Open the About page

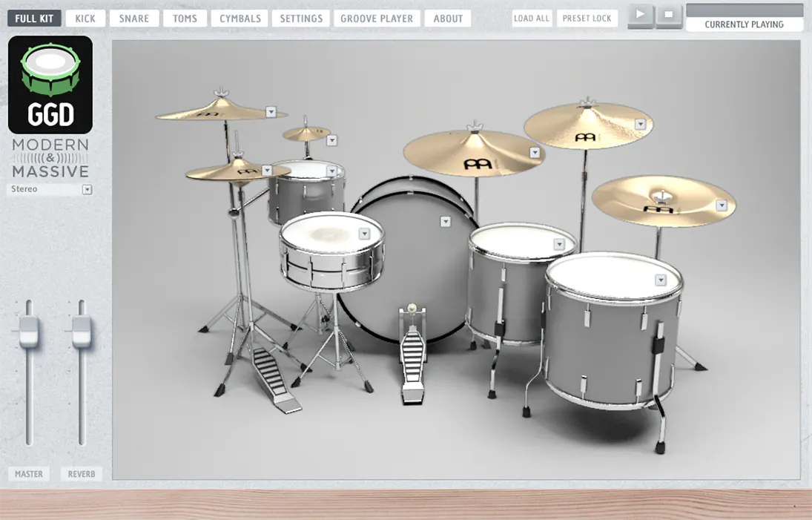[447, 19]
